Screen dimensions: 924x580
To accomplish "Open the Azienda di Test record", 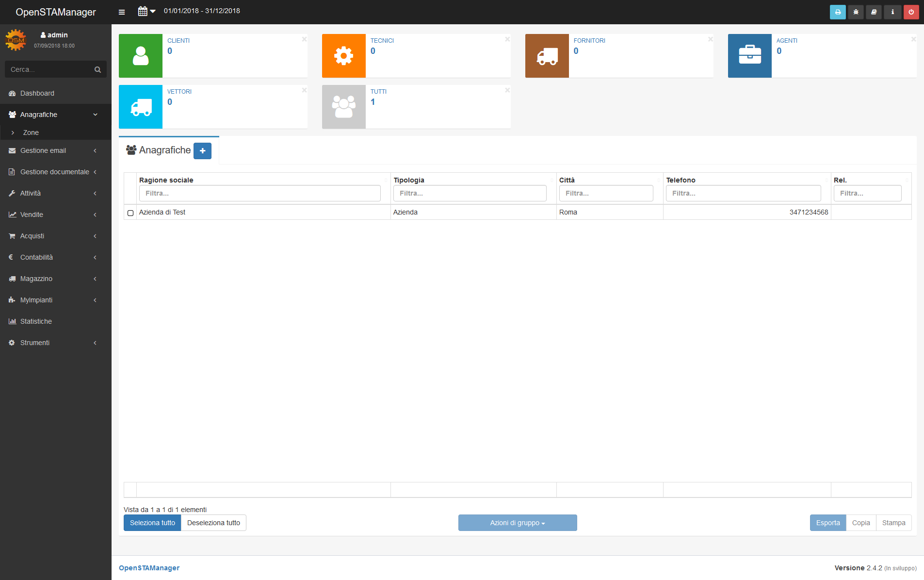I will [162, 212].
